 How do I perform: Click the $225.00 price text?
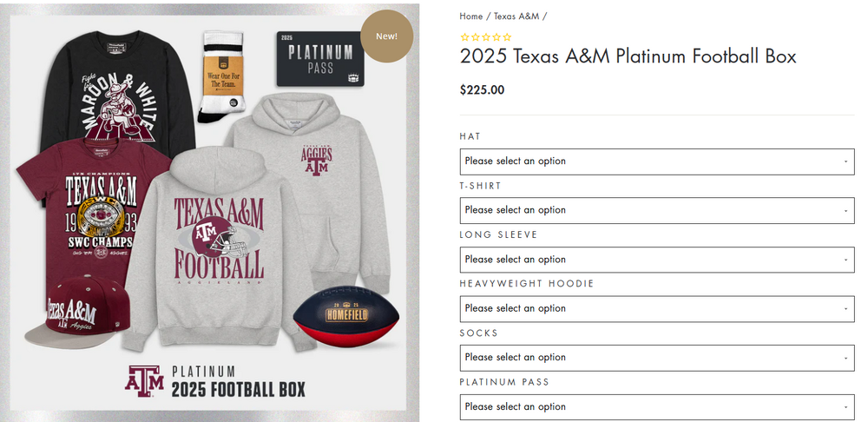click(482, 89)
